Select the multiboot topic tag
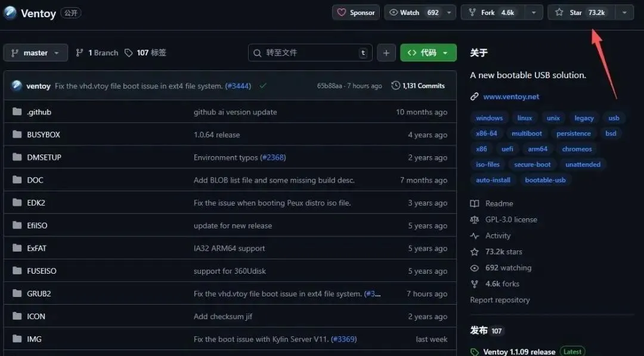644x356 pixels. tap(527, 134)
